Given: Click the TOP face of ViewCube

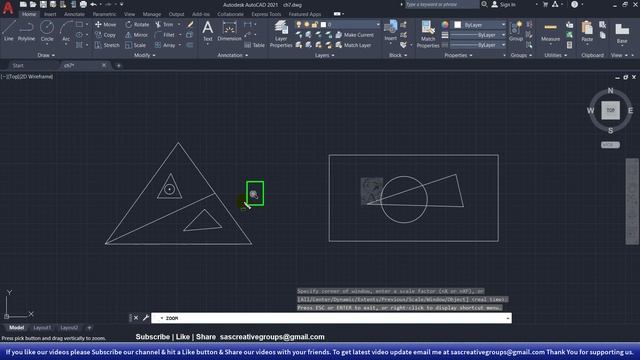Looking at the screenshot, I should tap(610, 110).
